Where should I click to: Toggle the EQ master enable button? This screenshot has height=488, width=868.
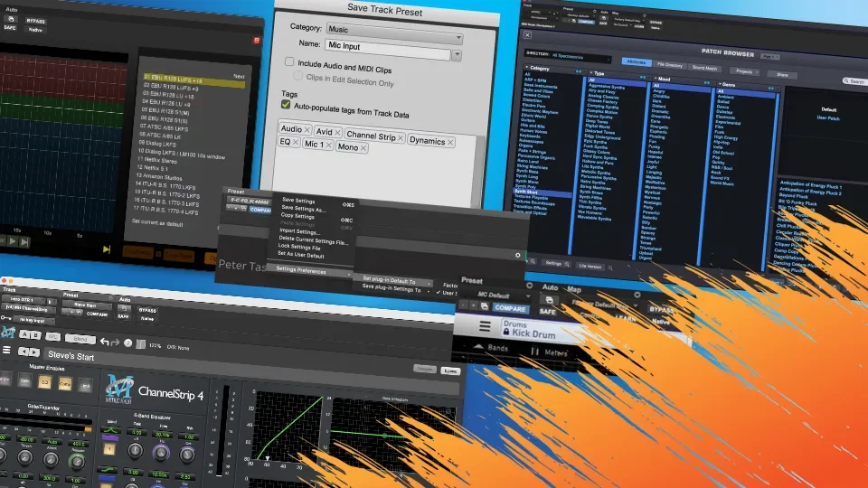coord(45,381)
